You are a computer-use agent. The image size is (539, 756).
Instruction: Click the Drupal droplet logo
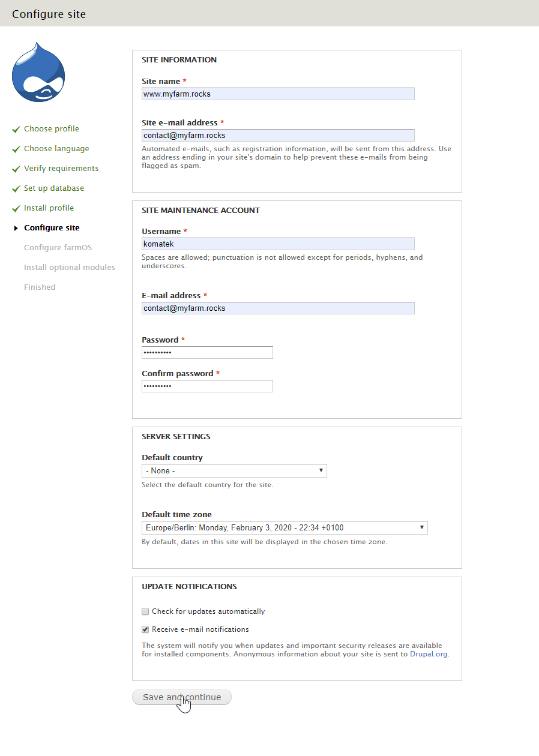38,72
